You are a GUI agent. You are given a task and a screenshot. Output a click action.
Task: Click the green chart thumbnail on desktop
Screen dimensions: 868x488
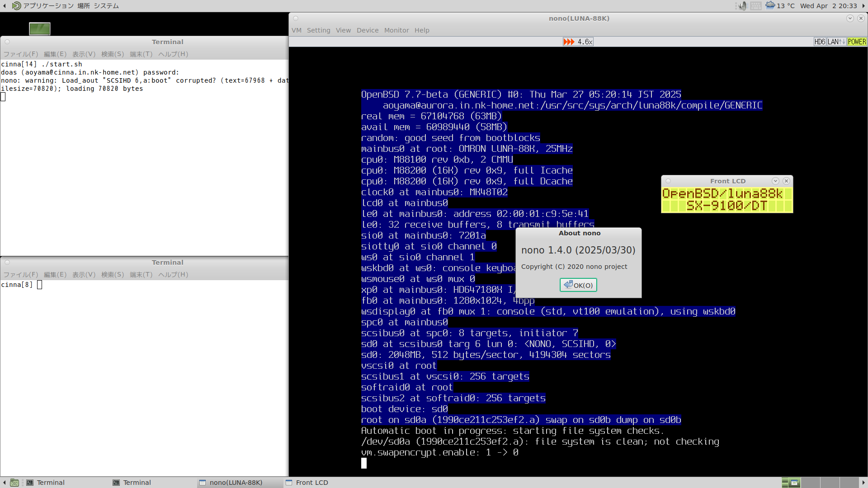[40, 29]
